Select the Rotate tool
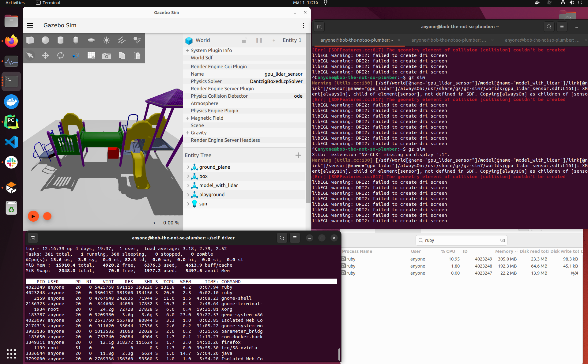Image resolution: width=588 pixels, height=364 pixels. [x=60, y=55]
